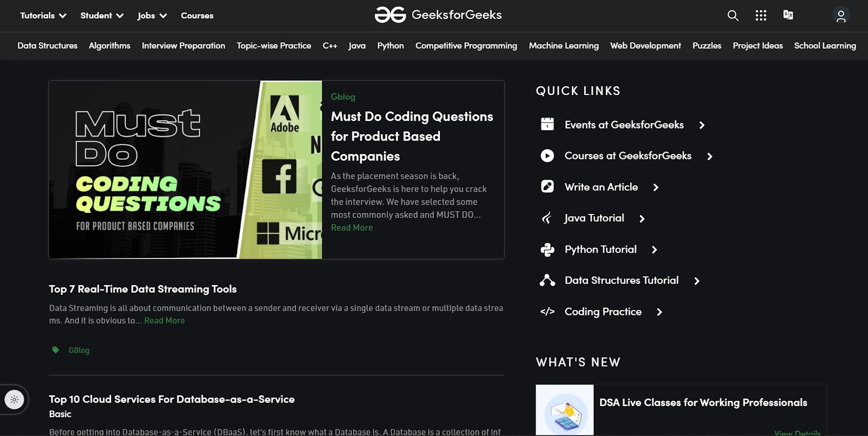Screen dimensions: 868x436
Task: Open Write an Article quick link
Action: [601, 187]
